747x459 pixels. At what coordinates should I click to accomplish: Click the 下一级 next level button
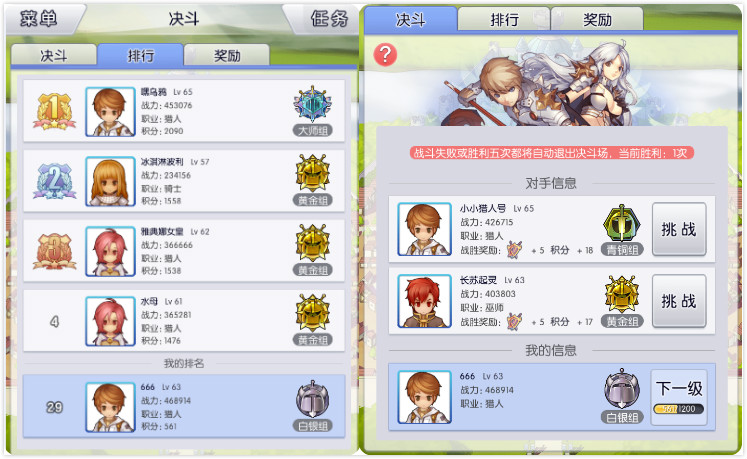pos(679,397)
